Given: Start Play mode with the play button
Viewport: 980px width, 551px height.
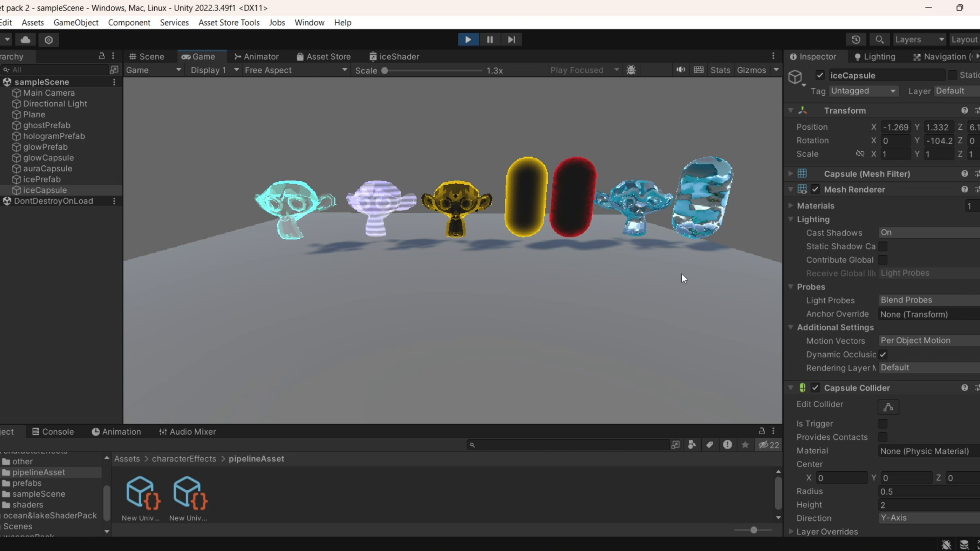Looking at the screenshot, I should point(468,39).
